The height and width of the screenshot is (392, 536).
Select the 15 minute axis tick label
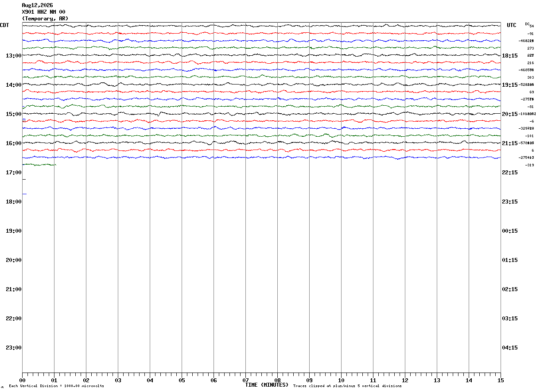[x=501, y=380]
